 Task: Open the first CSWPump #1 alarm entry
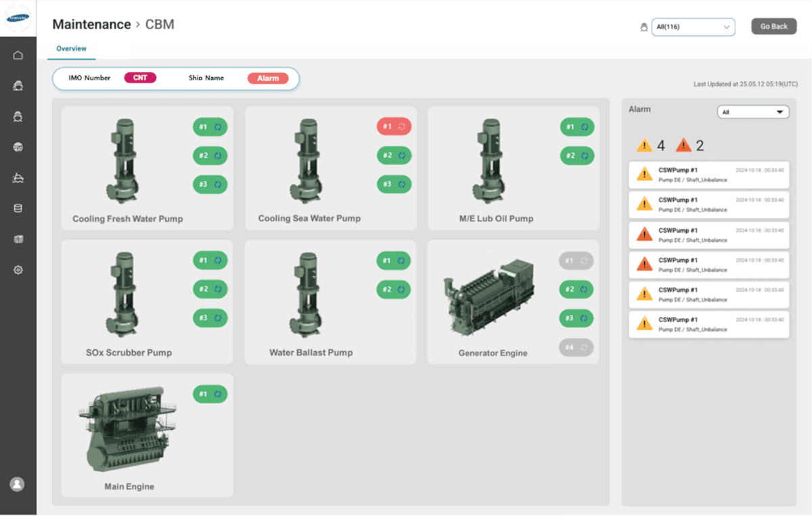(708, 175)
